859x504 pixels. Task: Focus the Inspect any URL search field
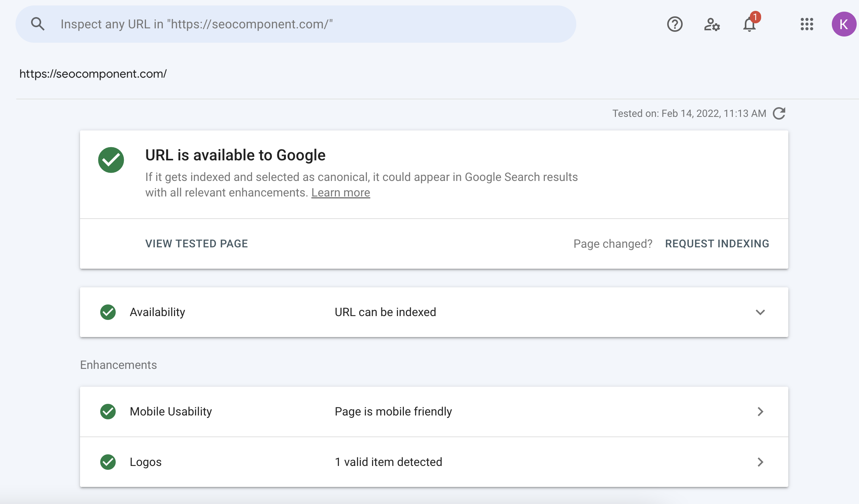pyautogui.click(x=296, y=24)
